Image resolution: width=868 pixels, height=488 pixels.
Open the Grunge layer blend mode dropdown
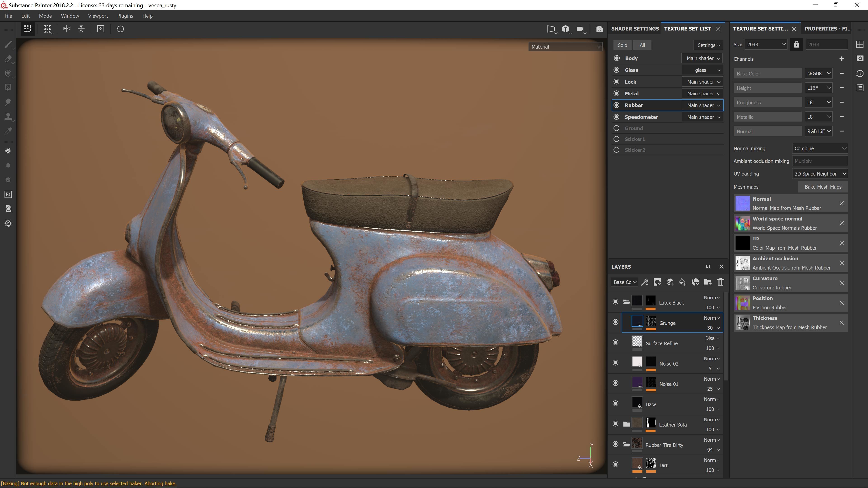coord(712,318)
